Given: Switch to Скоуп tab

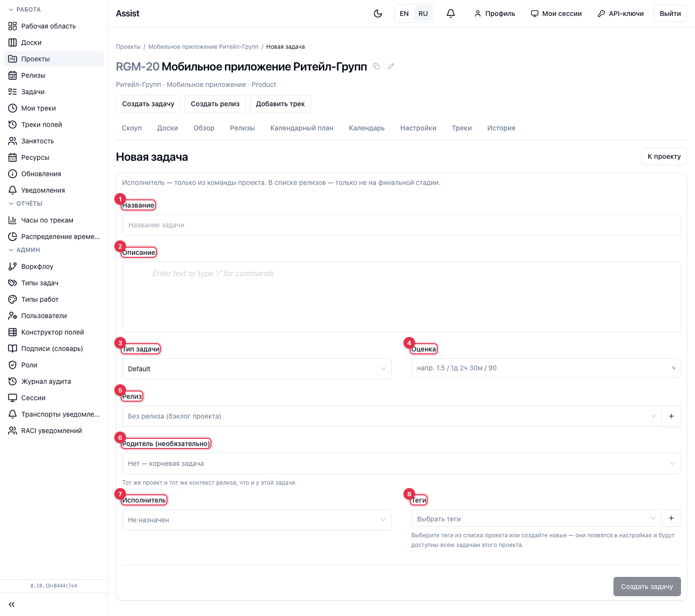Looking at the screenshot, I should pyautogui.click(x=132, y=128).
